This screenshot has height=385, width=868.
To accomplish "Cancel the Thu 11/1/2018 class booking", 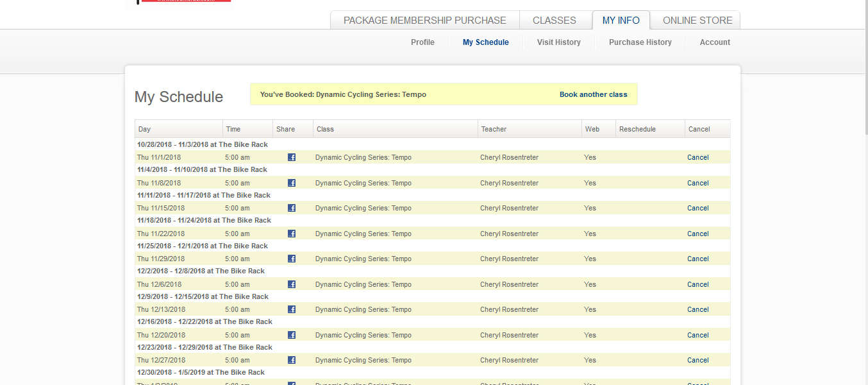I will point(697,157).
